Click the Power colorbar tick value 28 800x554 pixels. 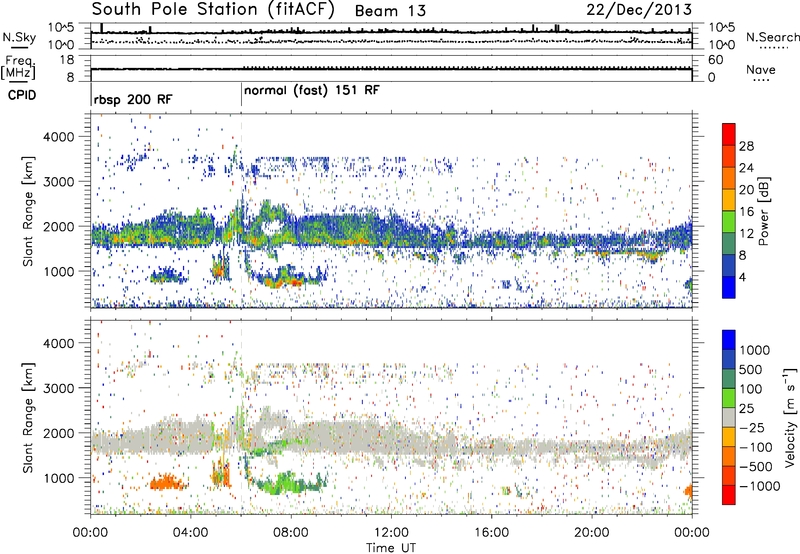pos(746,146)
